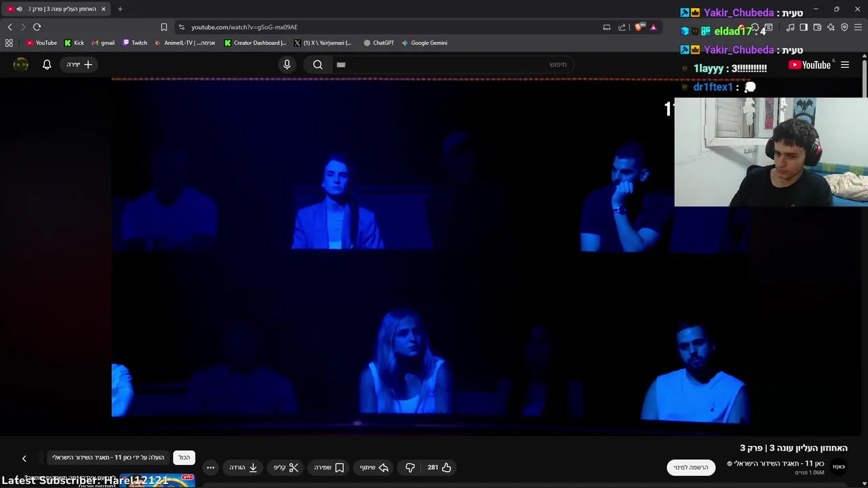
Task: Click the install/cast screen icon in address bar
Action: coord(606,27)
